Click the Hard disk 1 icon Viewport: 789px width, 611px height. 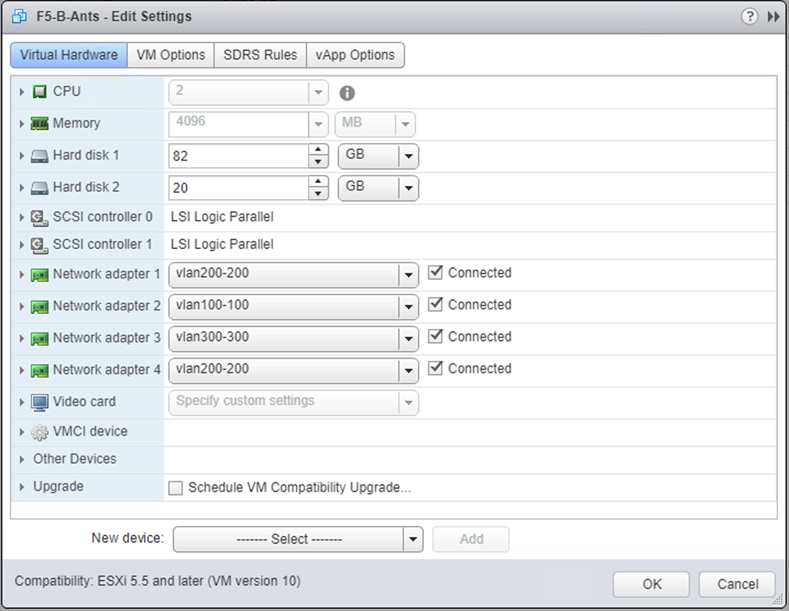point(40,156)
